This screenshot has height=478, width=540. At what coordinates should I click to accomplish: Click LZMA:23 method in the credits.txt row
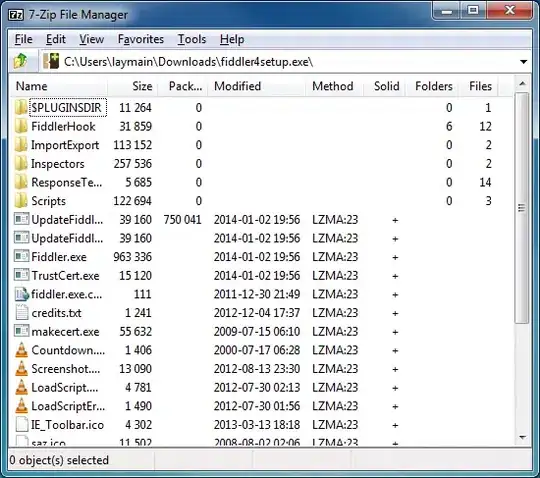click(x=335, y=313)
